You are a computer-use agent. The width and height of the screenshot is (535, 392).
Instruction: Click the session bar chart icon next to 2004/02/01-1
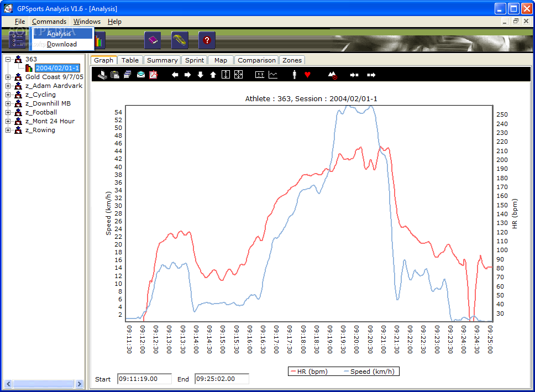[x=29, y=68]
